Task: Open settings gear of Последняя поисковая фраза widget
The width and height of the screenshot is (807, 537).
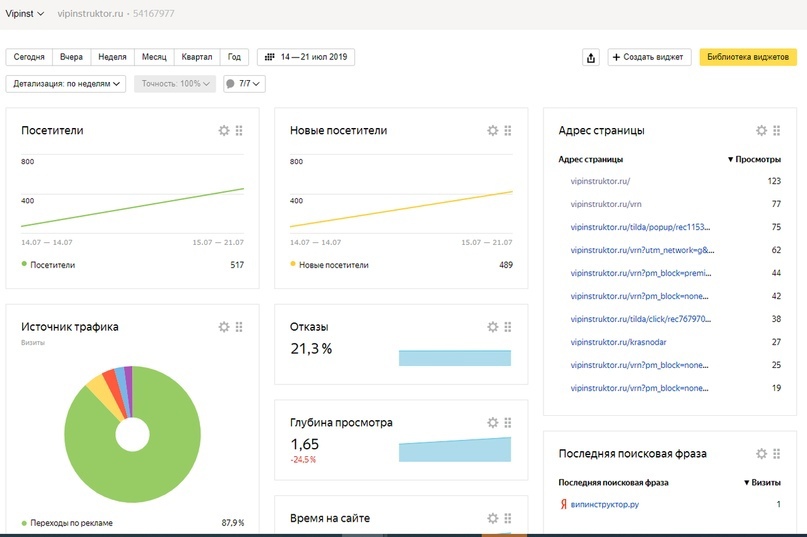Action: [x=761, y=453]
